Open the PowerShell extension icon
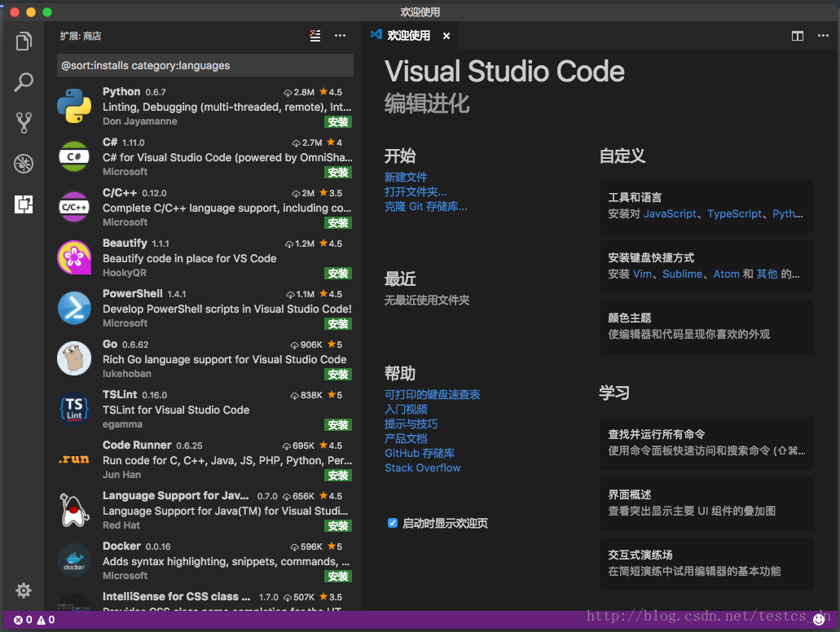This screenshot has width=840, height=632. [74, 307]
